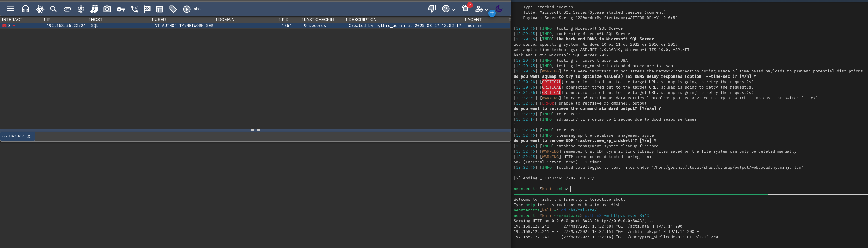Open the search magnifier icon
The image size is (868, 248).
(x=53, y=9)
